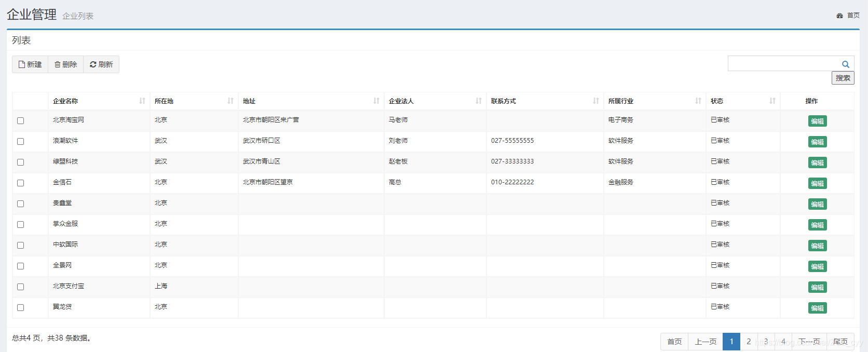Screen dimensions: 868x352
Task: Edit the 中软国际 entry
Action: pos(817,246)
